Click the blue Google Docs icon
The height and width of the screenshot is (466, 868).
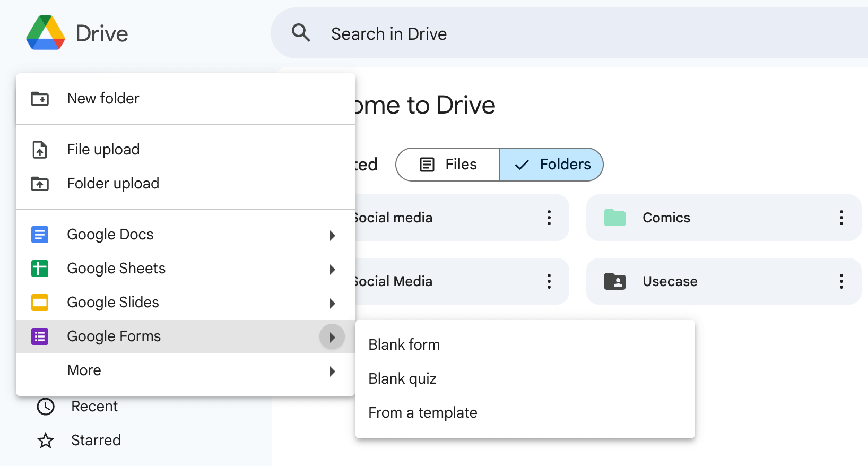pos(40,235)
